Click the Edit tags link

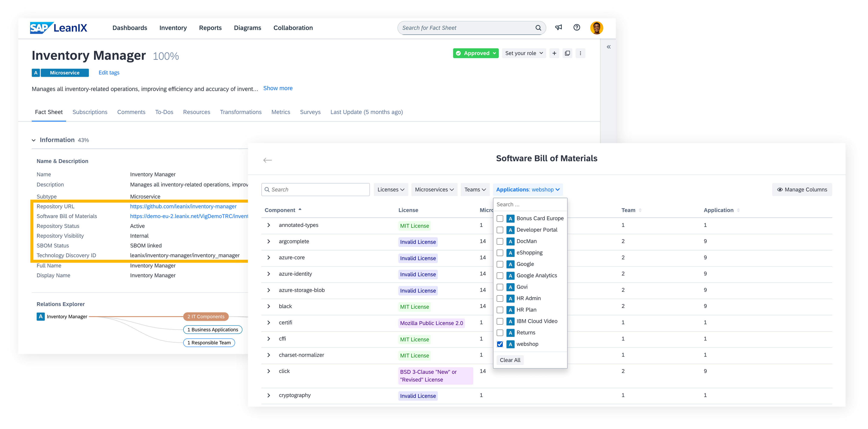pyautogui.click(x=109, y=72)
